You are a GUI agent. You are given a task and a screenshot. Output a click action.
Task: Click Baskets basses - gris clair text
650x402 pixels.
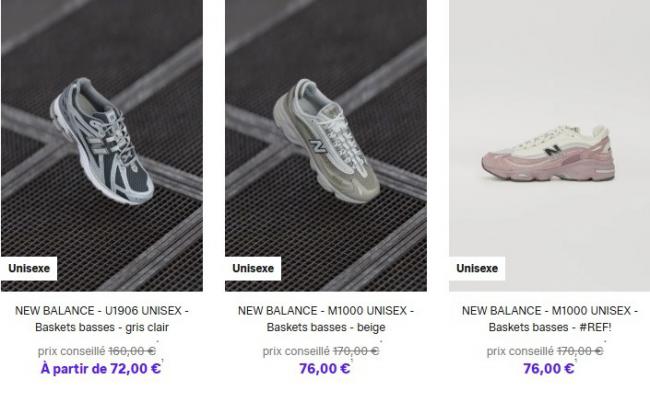tap(102, 327)
